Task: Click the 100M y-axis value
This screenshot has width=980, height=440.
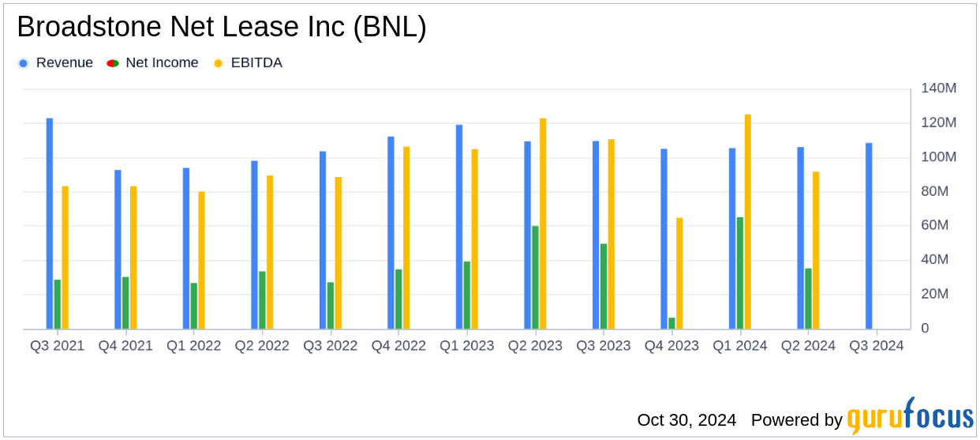Action: (x=938, y=157)
